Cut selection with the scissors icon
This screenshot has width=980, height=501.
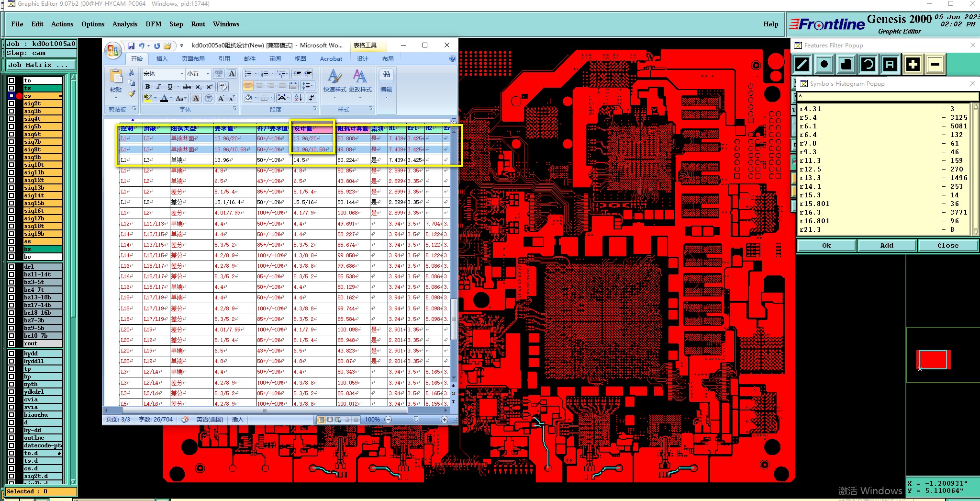pyautogui.click(x=131, y=72)
